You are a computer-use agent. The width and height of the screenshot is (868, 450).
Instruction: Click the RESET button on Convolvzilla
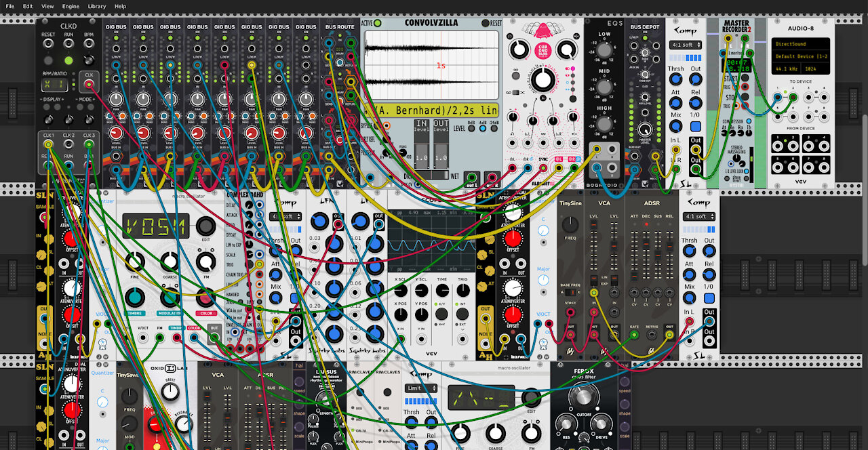(x=485, y=23)
